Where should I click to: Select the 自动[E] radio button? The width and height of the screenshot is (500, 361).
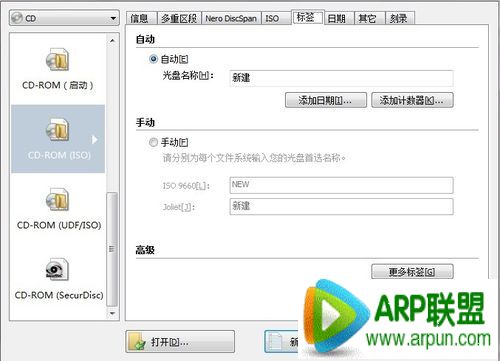click(x=153, y=59)
